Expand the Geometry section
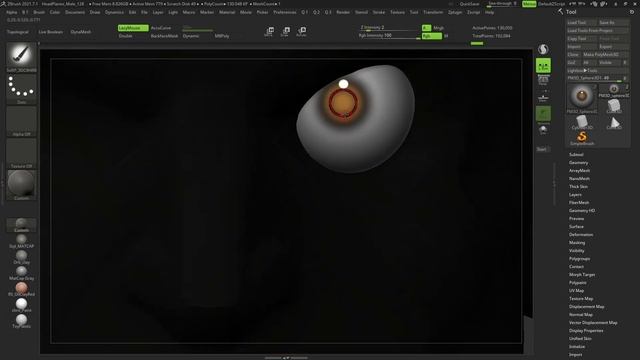Screen dimensions: 640x360 pyautogui.click(x=578, y=162)
